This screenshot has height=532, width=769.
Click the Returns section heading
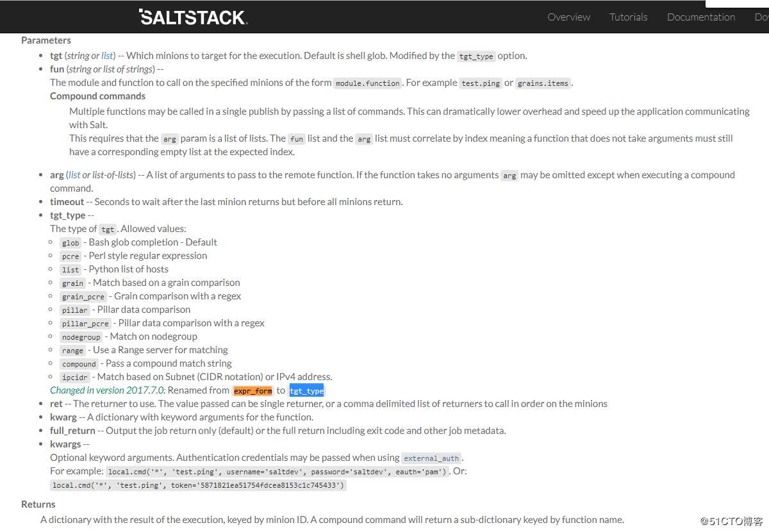[x=38, y=504]
